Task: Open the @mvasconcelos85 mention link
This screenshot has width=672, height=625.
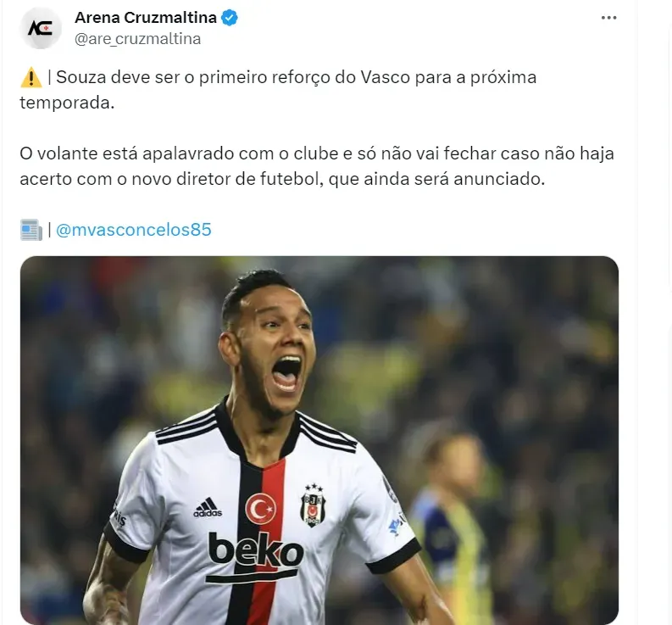Action: 134,230
